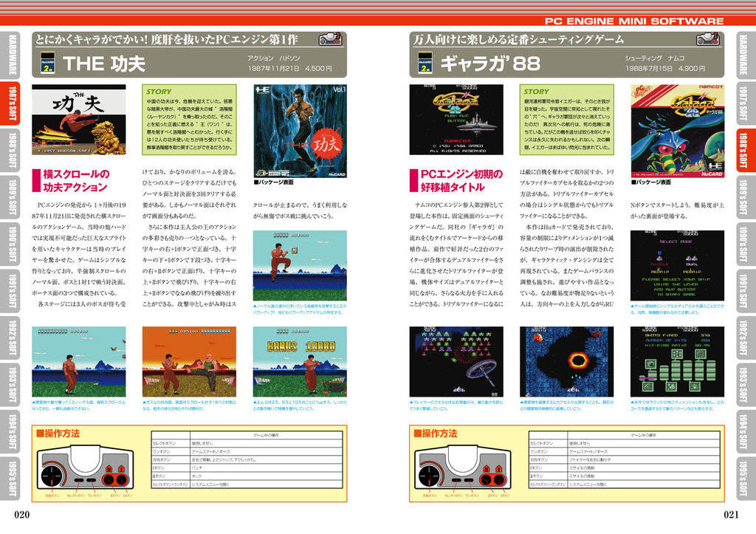Open THE 功夫 title screen screenshot

coord(78,120)
